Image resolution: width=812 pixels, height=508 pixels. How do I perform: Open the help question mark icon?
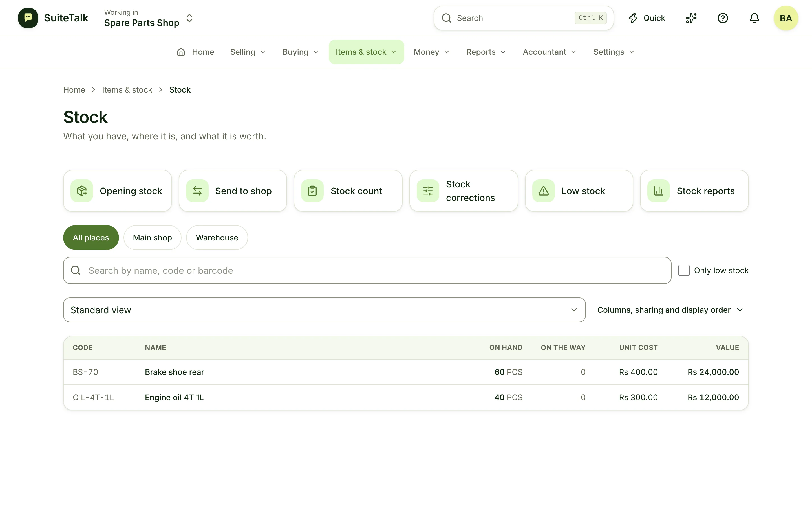click(723, 18)
